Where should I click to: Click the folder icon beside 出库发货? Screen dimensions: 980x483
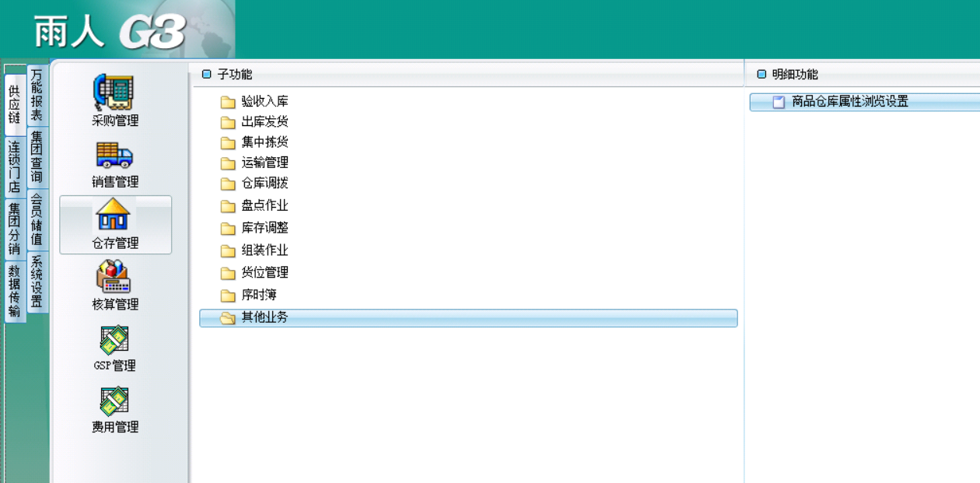click(228, 122)
